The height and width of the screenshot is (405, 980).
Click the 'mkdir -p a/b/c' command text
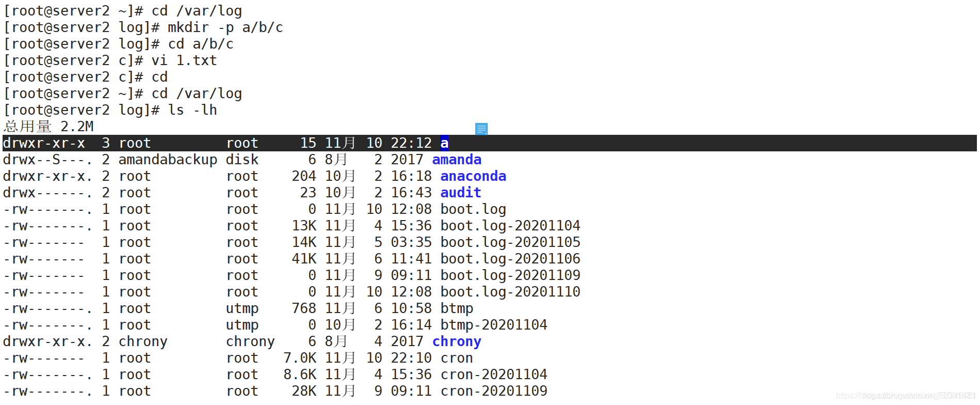[226, 27]
